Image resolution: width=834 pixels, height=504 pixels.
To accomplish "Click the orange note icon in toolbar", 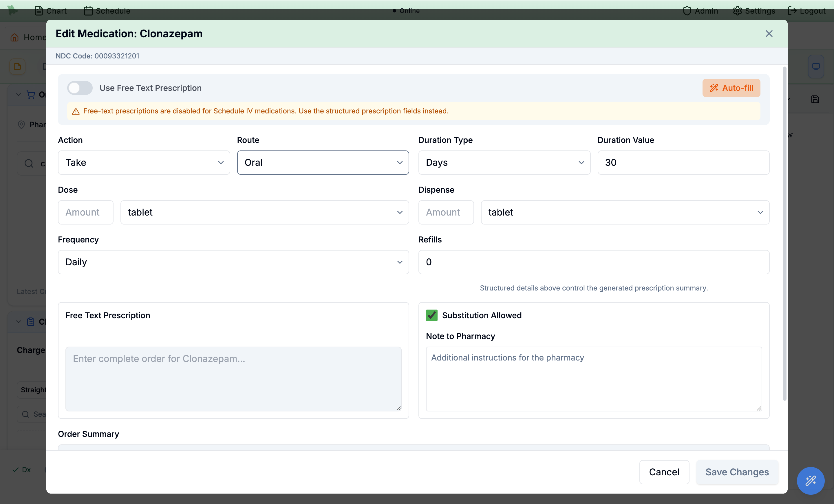I will point(17,66).
